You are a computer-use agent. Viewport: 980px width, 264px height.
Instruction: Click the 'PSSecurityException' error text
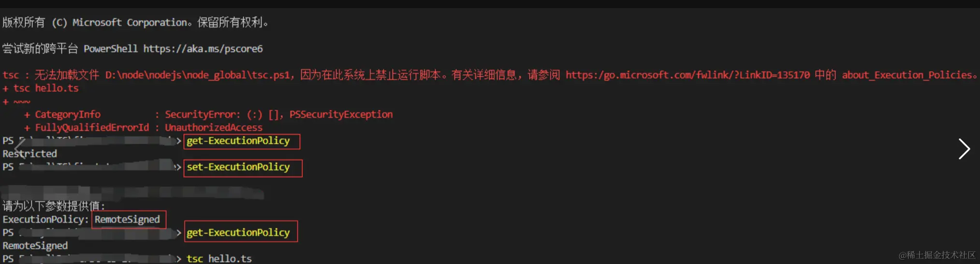(x=341, y=114)
